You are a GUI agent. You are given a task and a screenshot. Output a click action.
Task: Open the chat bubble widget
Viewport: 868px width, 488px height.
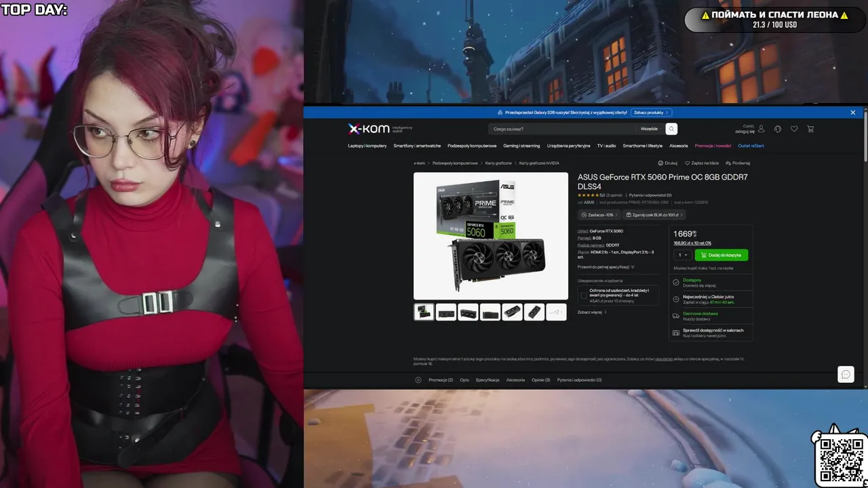point(846,374)
